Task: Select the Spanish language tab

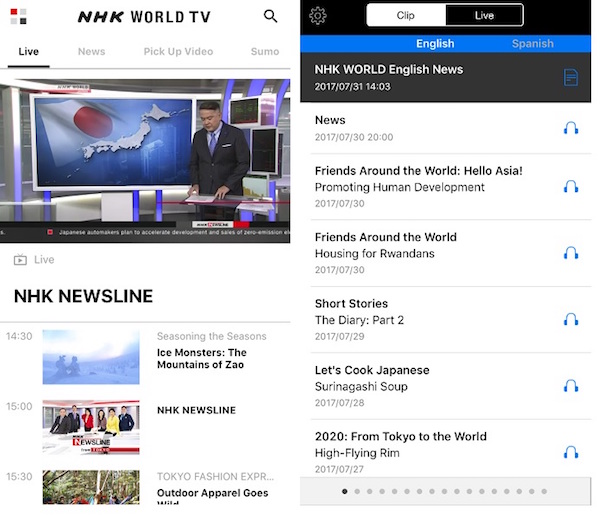Action: 532,44
